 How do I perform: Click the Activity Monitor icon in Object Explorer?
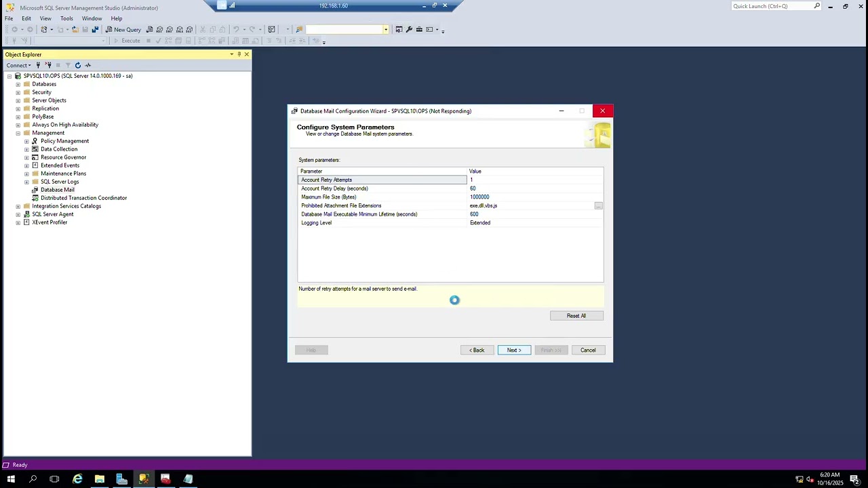tap(88, 66)
